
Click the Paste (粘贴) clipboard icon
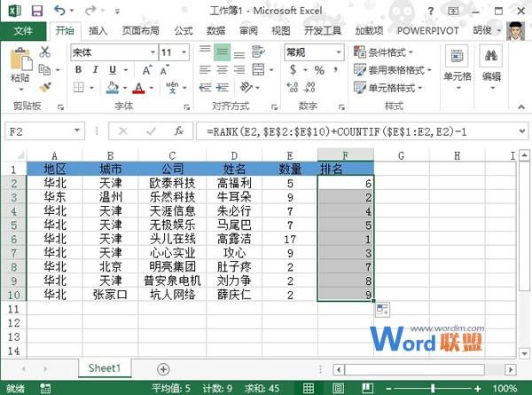tap(20, 64)
